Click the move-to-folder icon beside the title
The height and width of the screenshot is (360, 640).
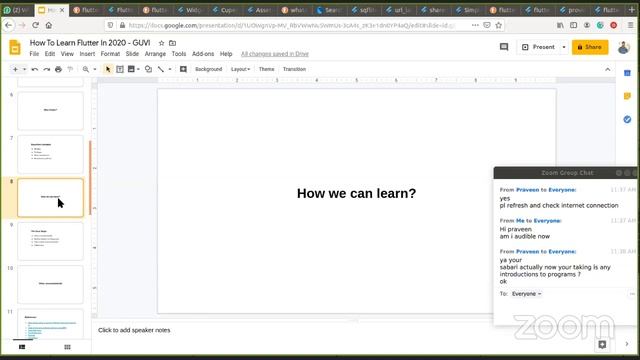tap(173, 43)
